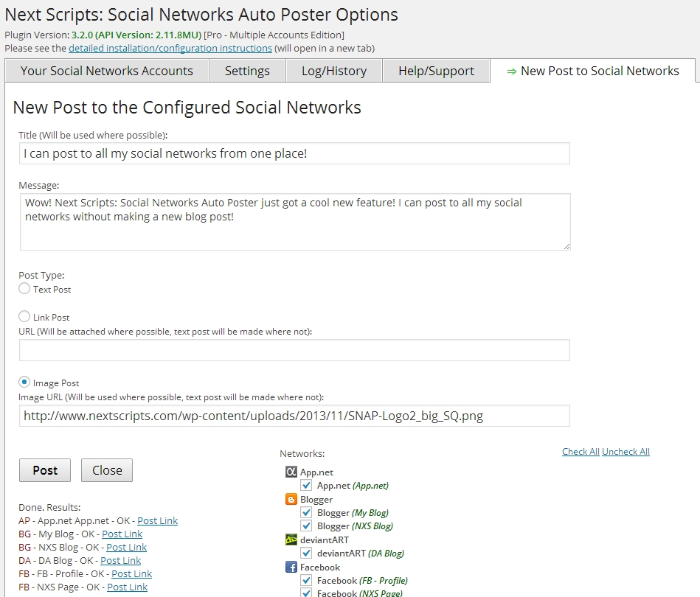Open detailed installation/configuration instructions link
Image resolution: width=700 pixels, height=597 pixels.
[170, 48]
